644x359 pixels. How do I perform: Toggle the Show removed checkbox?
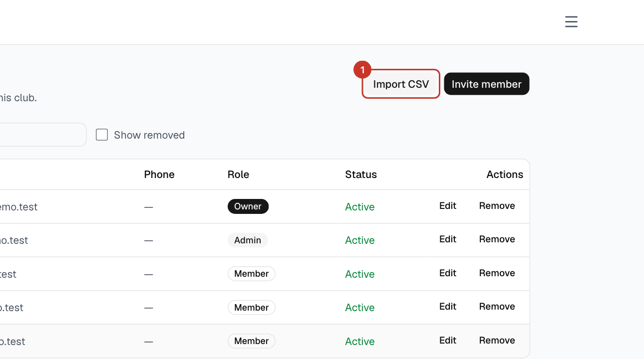pyautogui.click(x=102, y=135)
